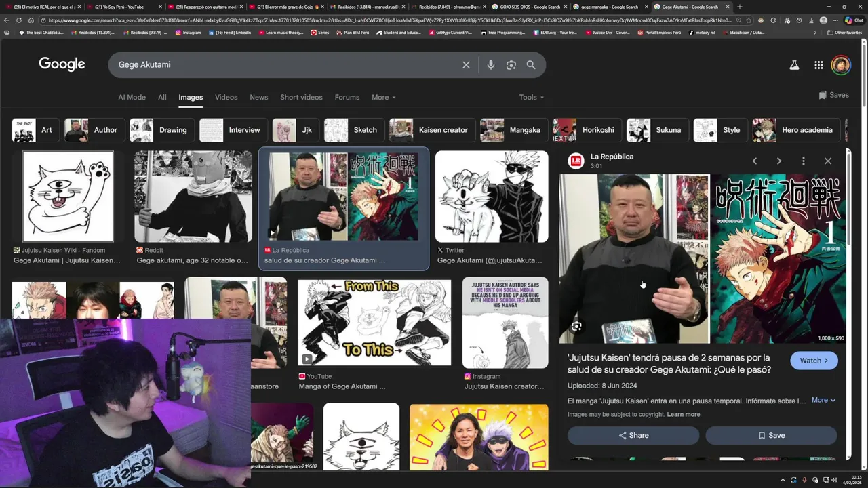Screen dimensions: 868x488
Task: Clear the search box with the X icon
Action: coord(466,65)
